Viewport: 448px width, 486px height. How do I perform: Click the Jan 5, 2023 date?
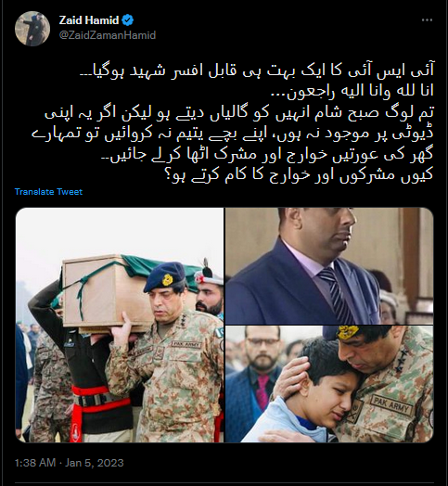95,463
